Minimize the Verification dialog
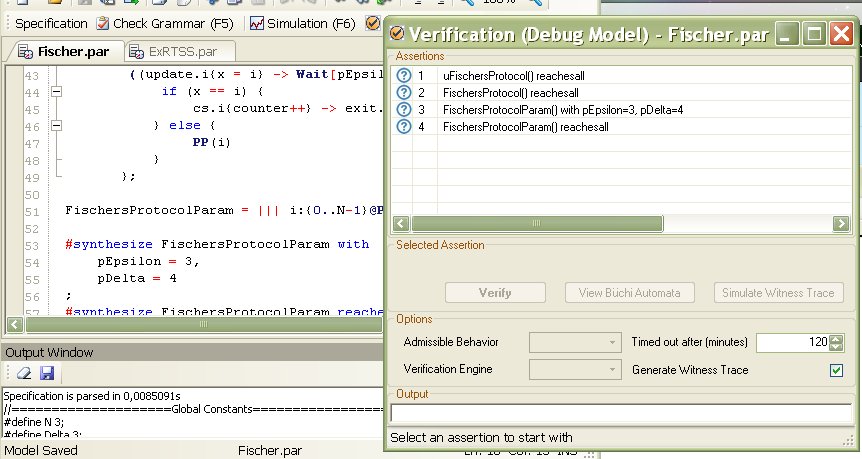This screenshot has height=459, width=862. (786, 34)
